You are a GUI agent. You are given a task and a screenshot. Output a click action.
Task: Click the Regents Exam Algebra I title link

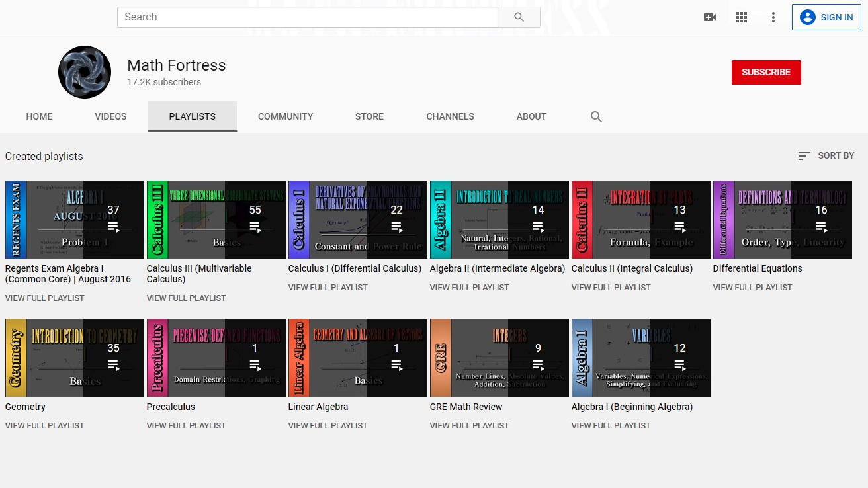click(x=68, y=274)
